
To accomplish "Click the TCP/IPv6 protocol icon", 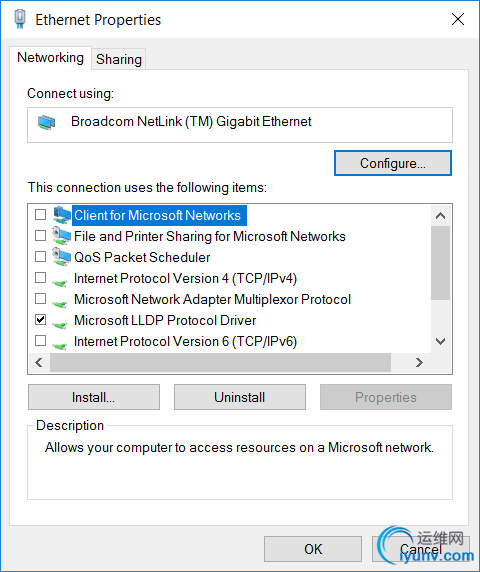I will click(x=59, y=345).
